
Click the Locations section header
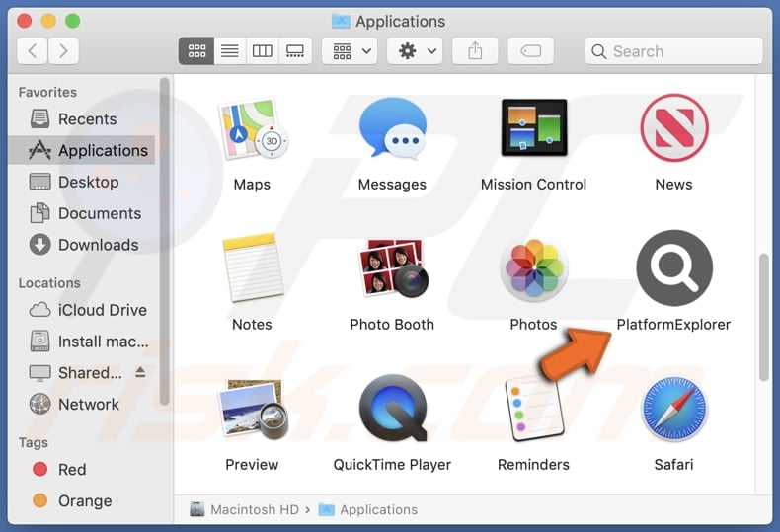(x=49, y=283)
